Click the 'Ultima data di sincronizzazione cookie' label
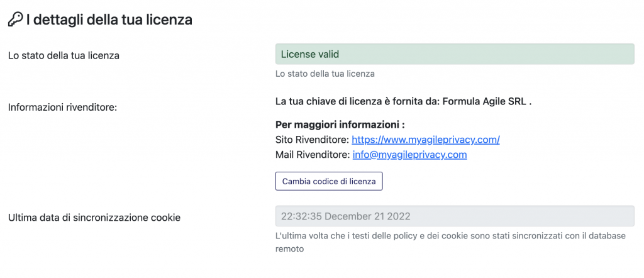This screenshot has height=278, width=644. pyautogui.click(x=94, y=218)
